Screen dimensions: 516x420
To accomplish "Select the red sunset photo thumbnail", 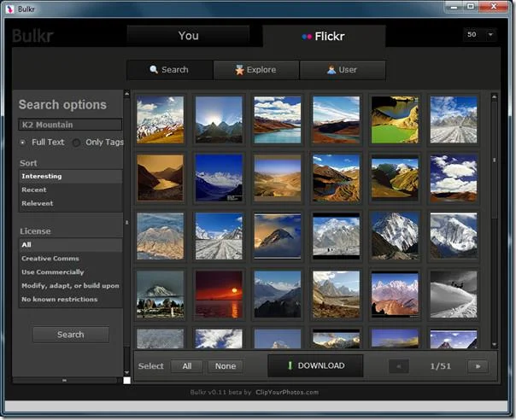I will pyautogui.click(x=219, y=295).
